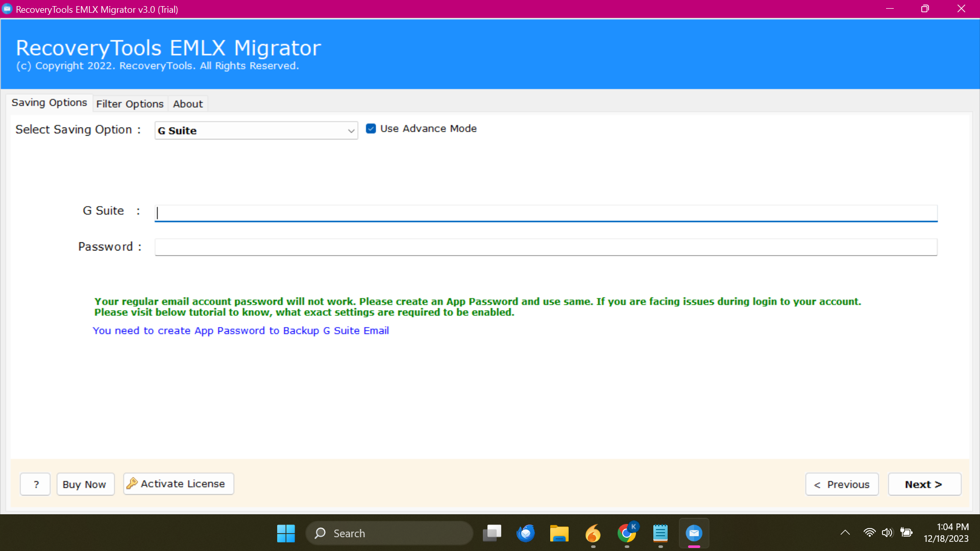Open the About tab
The height and width of the screenshot is (551, 980).
pyautogui.click(x=188, y=104)
